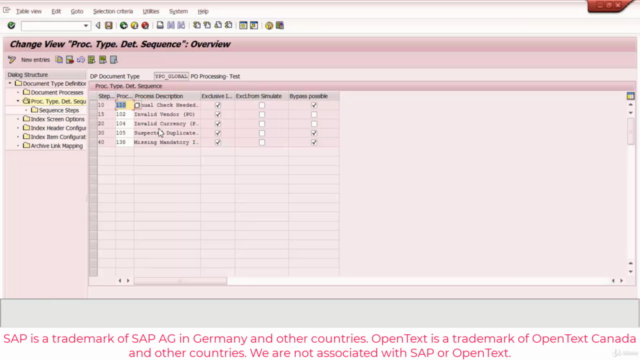The height and width of the screenshot is (360, 640).
Task: Open search help for process 110
Action: point(137,105)
